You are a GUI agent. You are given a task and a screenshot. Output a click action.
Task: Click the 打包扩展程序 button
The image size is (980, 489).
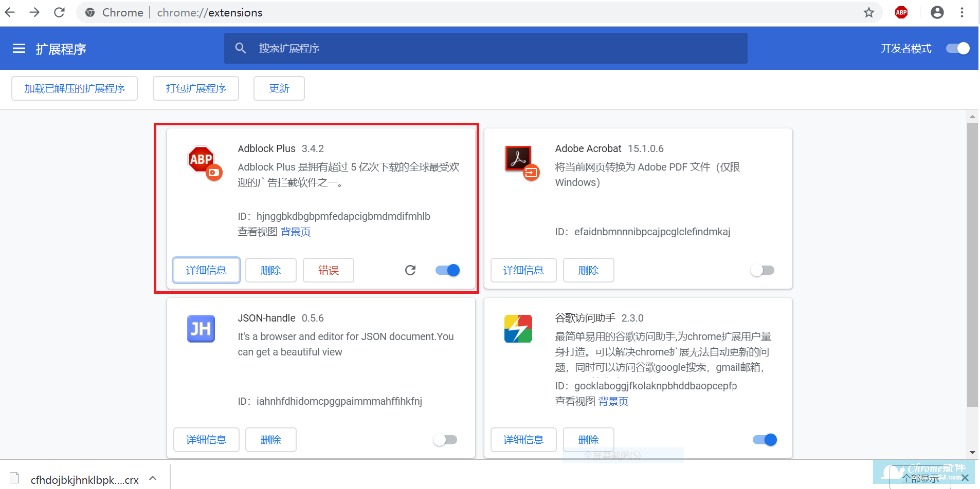click(x=196, y=88)
